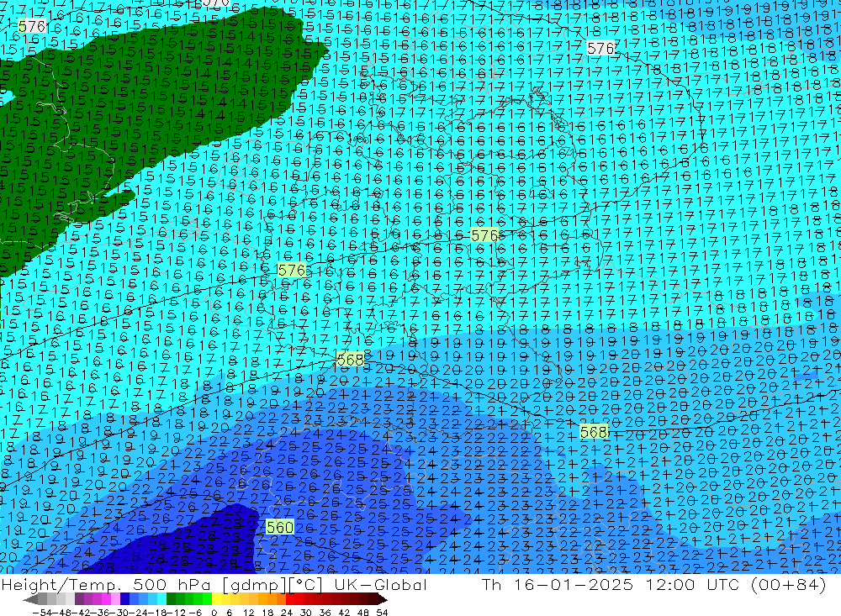Screen dimensions: 841x616
Task: Click the white-background 576 contour label
Action: [x=600, y=48]
